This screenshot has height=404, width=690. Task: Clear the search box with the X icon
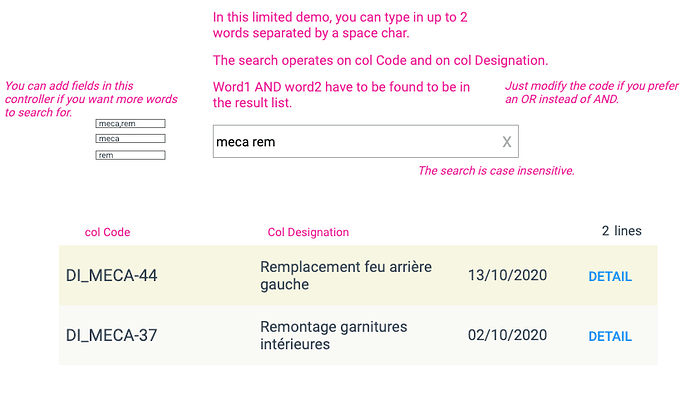[507, 142]
